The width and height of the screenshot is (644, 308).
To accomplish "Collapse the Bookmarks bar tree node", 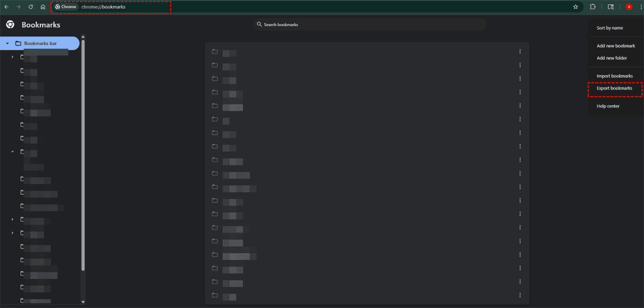I will pyautogui.click(x=8, y=43).
